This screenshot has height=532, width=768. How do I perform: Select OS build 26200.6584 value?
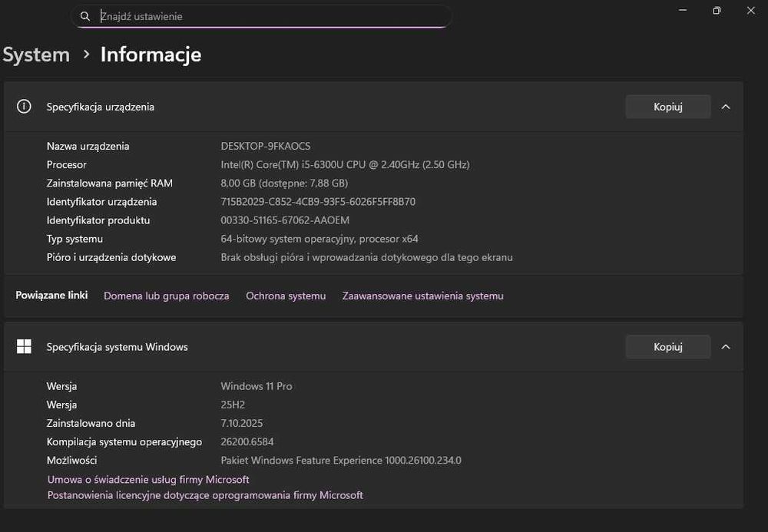(247, 442)
